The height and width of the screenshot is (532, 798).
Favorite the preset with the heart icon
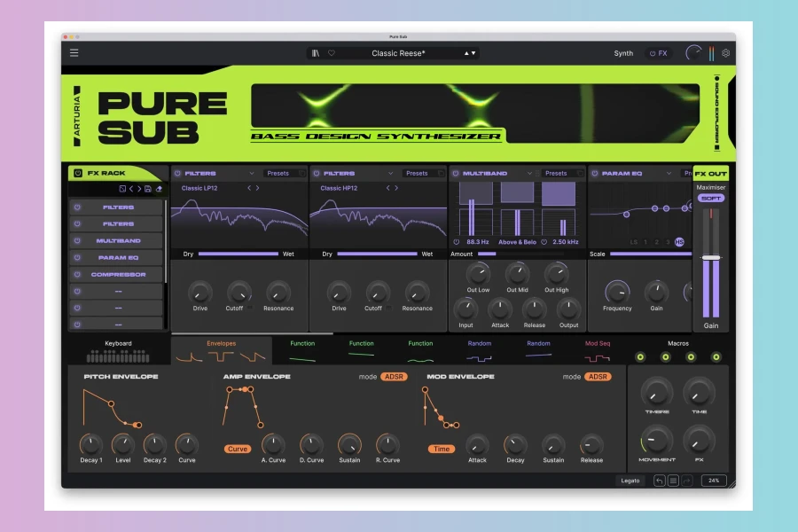click(332, 53)
